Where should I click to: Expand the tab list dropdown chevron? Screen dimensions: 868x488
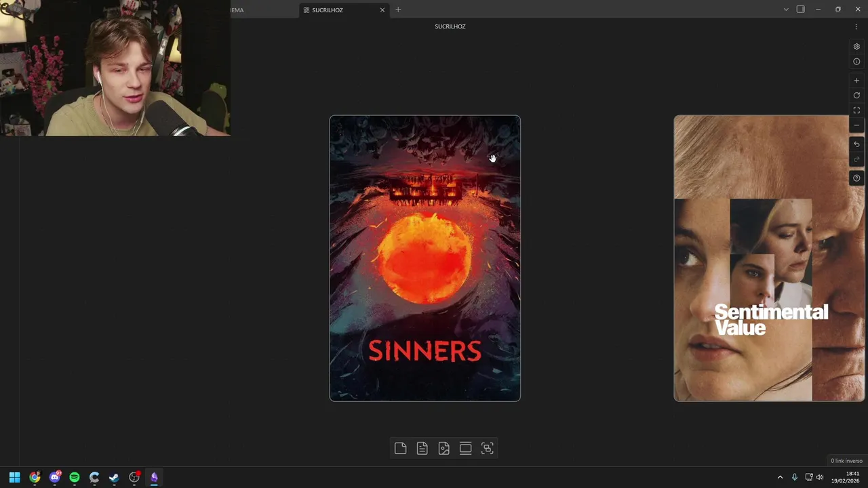pyautogui.click(x=786, y=9)
